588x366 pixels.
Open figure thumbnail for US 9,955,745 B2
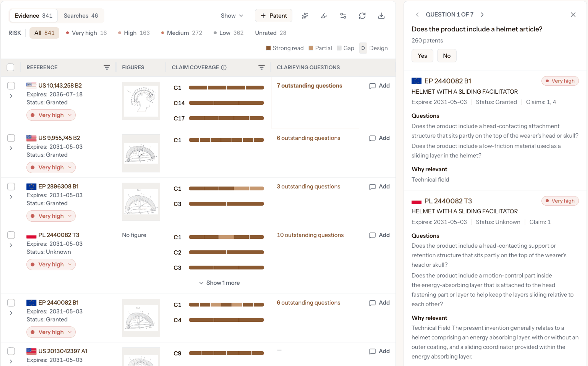pyautogui.click(x=141, y=153)
